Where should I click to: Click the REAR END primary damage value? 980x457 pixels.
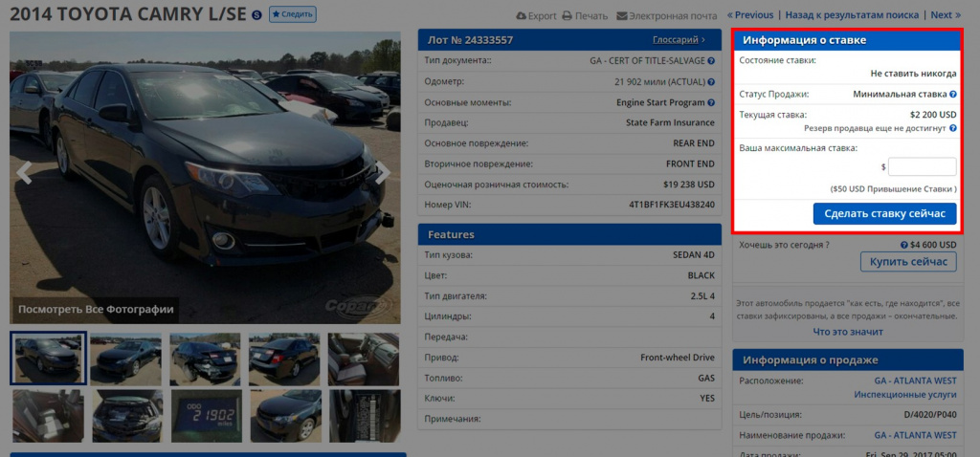[694, 143]
